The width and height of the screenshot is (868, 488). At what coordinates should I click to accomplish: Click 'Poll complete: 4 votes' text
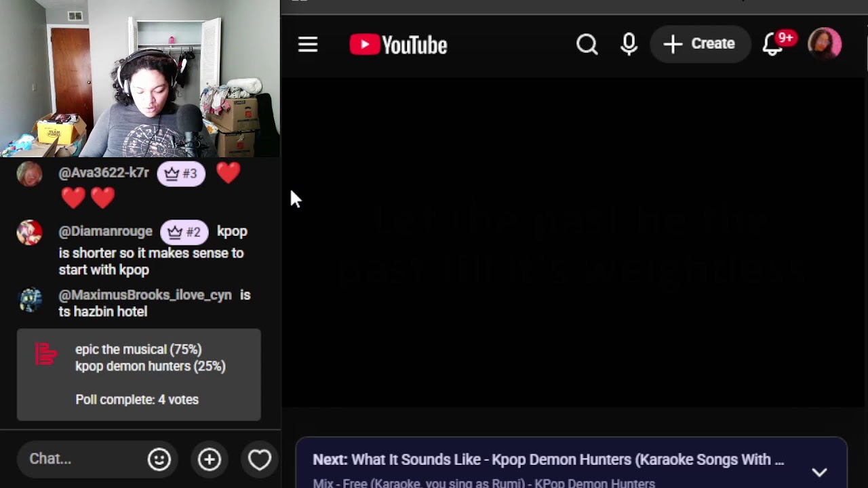137,399
